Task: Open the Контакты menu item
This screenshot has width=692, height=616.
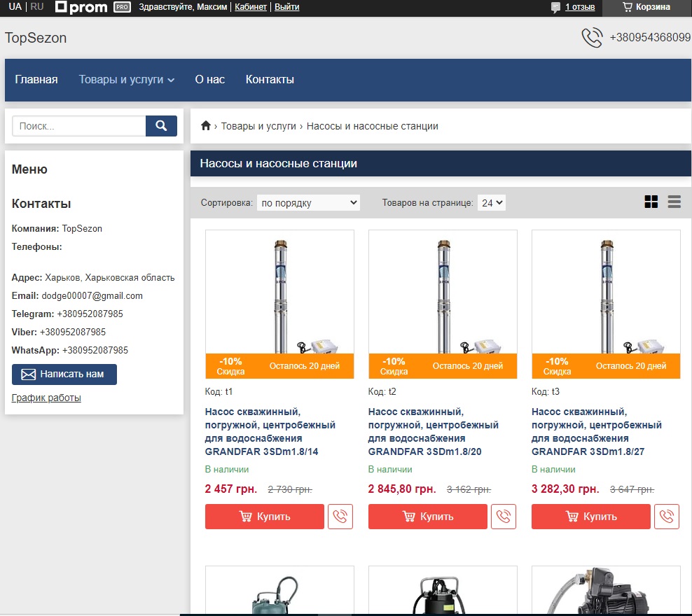Action: coord(270,79)
